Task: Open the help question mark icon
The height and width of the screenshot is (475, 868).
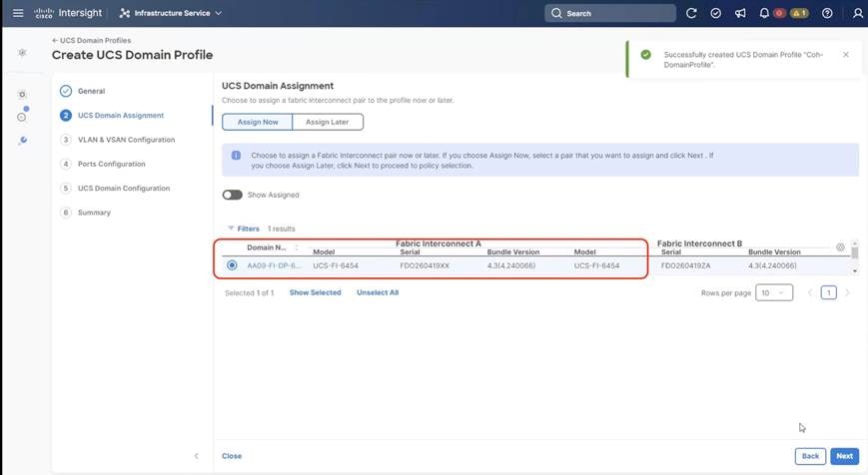Action: (x=827, y=13)
